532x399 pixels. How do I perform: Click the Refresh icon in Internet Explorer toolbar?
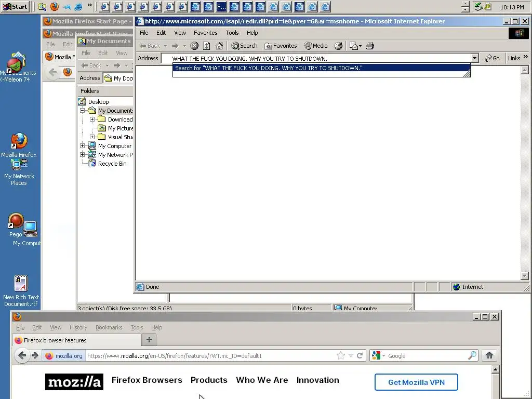(207, 46)
